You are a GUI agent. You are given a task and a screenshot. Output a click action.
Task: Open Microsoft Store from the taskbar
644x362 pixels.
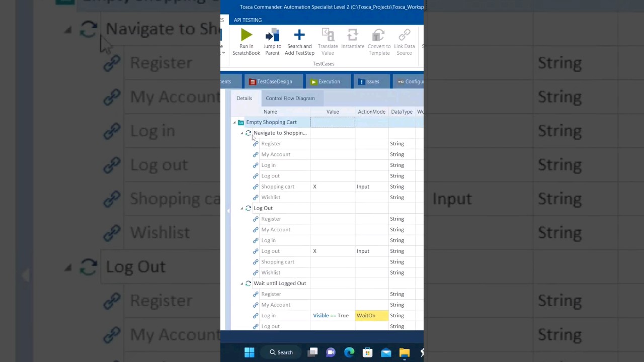[367, 352]
